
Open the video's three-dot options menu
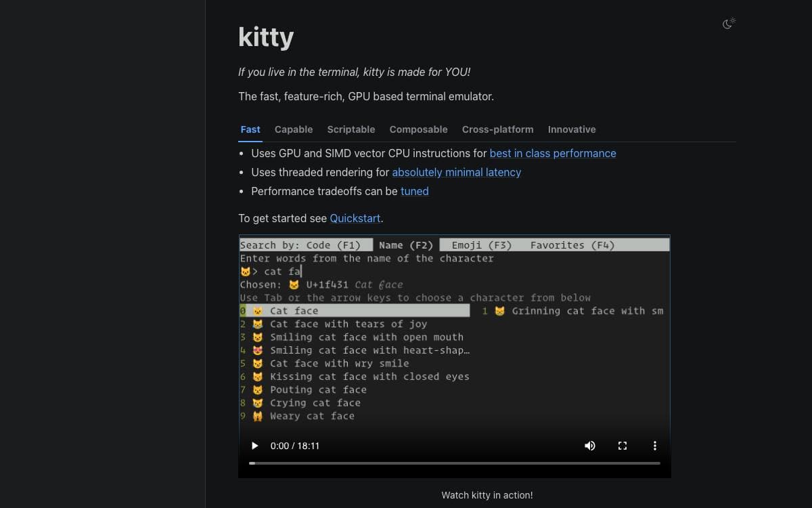click(x=655, y=446)
